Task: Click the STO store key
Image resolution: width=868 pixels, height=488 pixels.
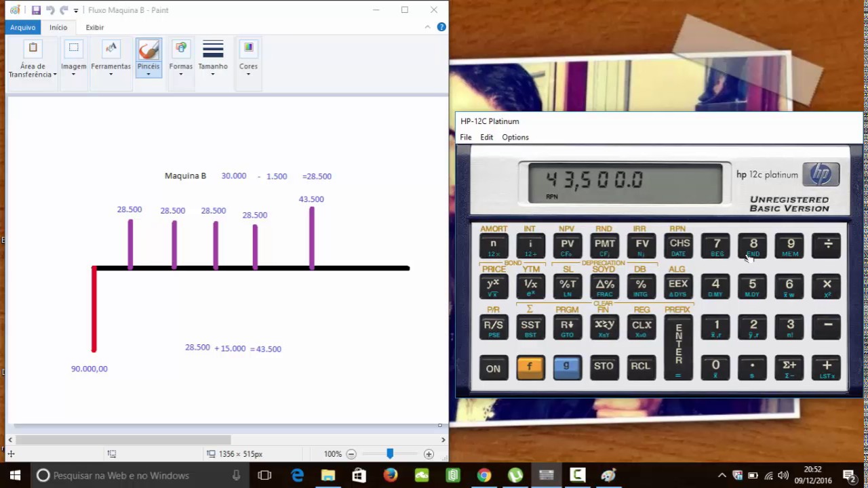Action: click(604, 368)
